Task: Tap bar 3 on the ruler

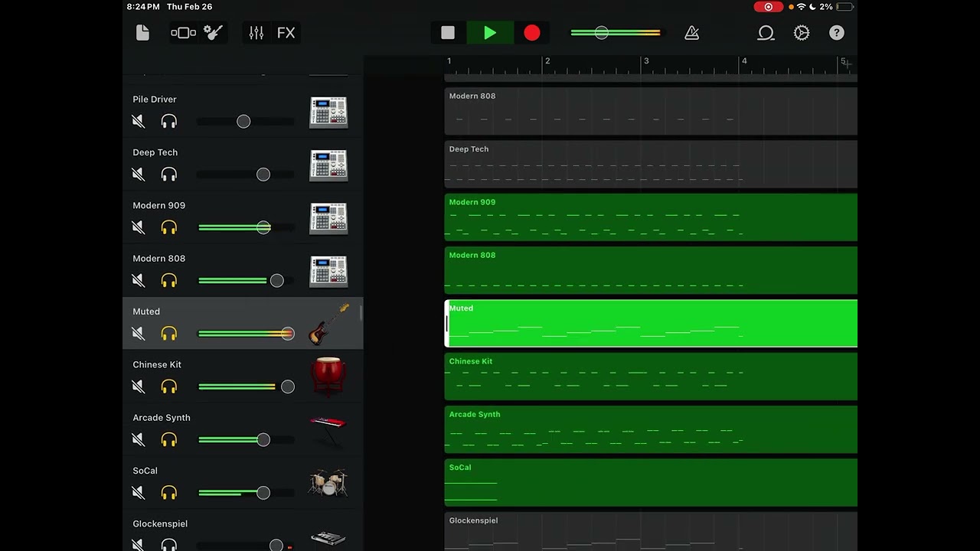Action: point(645,61)
